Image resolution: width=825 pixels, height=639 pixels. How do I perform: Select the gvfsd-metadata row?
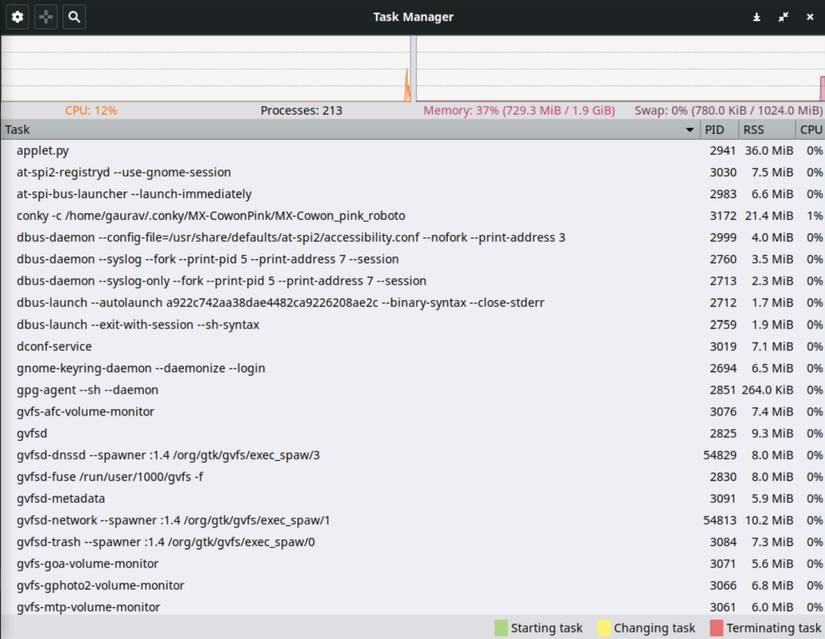tap(412, 498)
